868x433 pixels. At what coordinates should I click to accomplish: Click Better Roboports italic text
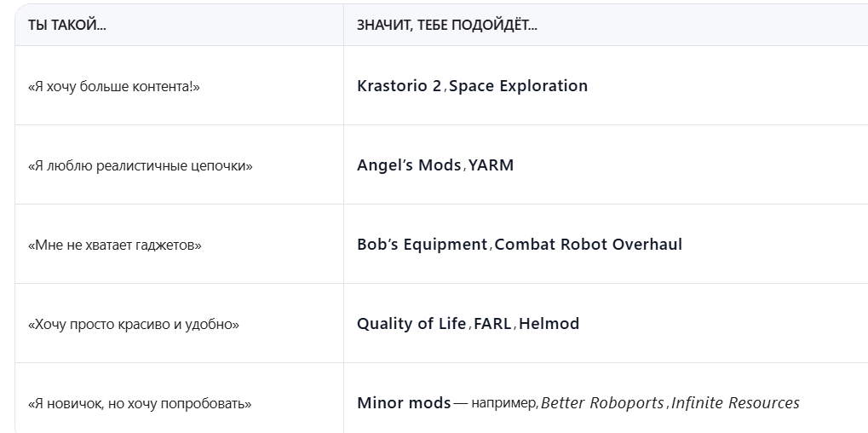[603, 403]
